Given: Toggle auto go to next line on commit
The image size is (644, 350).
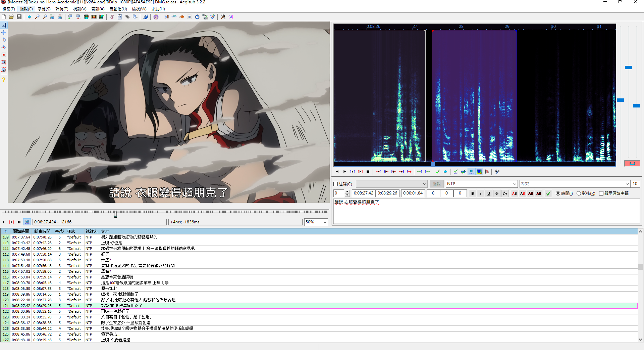Looking at the screenshot, I should (x=463, y=172).
